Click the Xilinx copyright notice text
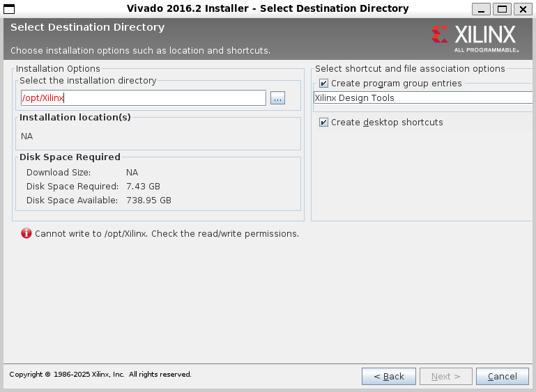 point(100,375)
